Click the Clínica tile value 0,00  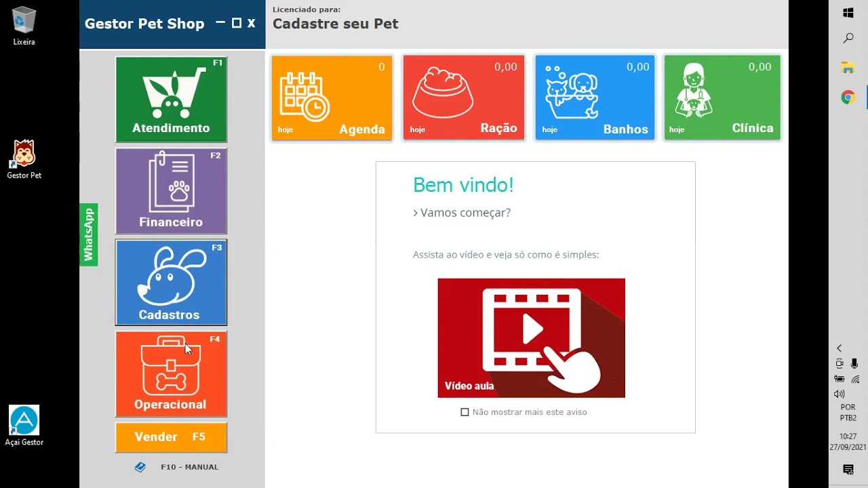(x=759, y=67)
